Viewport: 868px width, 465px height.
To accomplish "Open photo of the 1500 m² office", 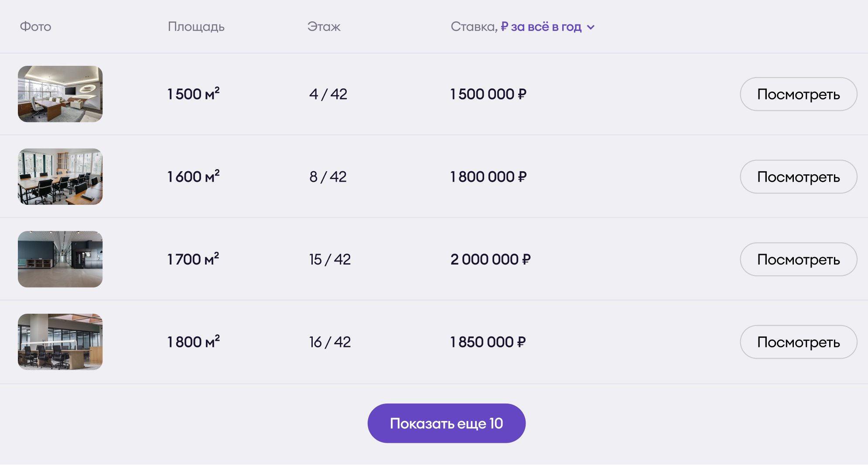I will (x=60, y=94).
